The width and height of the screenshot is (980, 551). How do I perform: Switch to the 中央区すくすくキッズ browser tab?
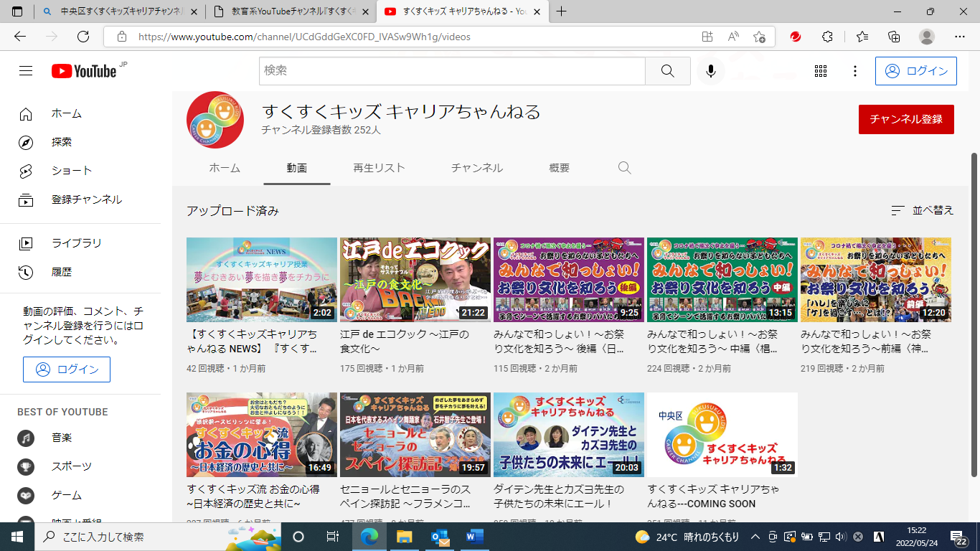pos(121,12)
